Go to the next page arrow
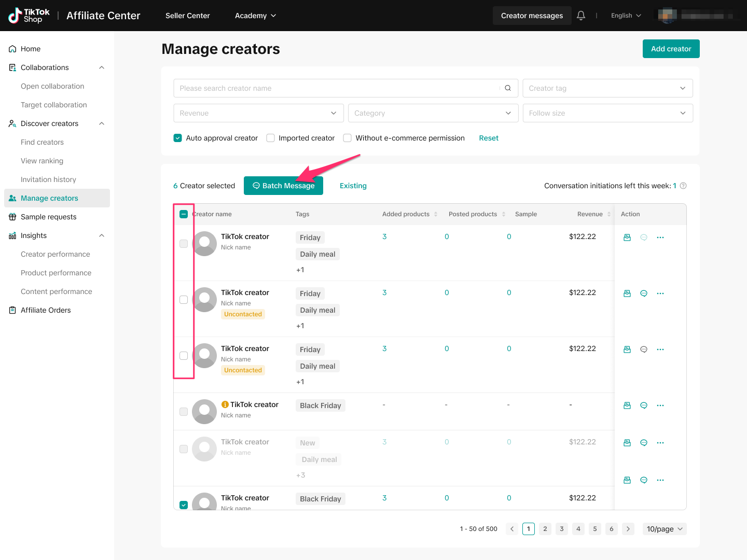The width and height of the screenshot is (747, 560). pyautogui.click(x=628, y=529)
